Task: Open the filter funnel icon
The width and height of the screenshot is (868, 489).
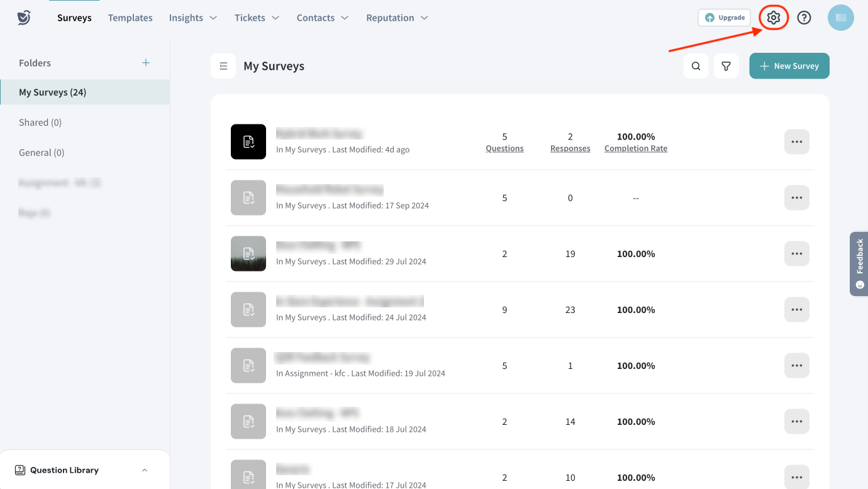Action: [726, 66]
